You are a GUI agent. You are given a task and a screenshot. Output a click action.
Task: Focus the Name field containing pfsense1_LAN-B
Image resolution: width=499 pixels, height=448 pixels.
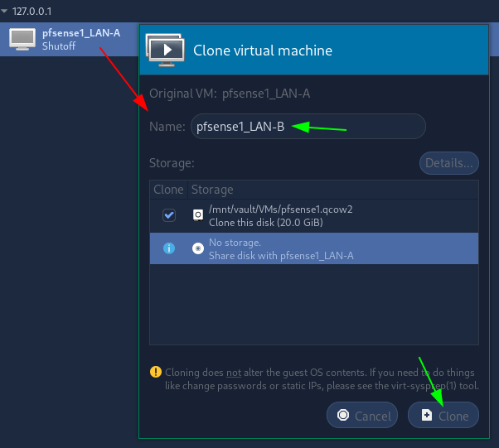[308, 127]
